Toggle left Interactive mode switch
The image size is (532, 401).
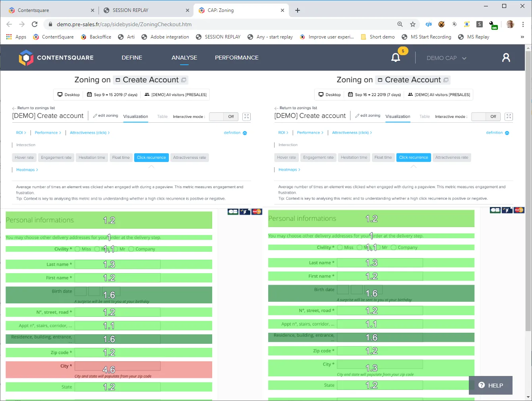coord(223,117)
